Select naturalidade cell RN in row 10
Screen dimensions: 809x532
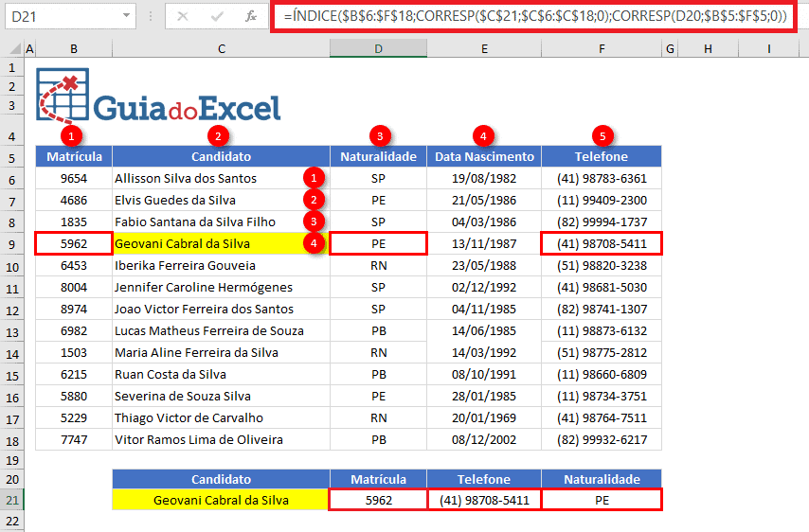point(378,265)
